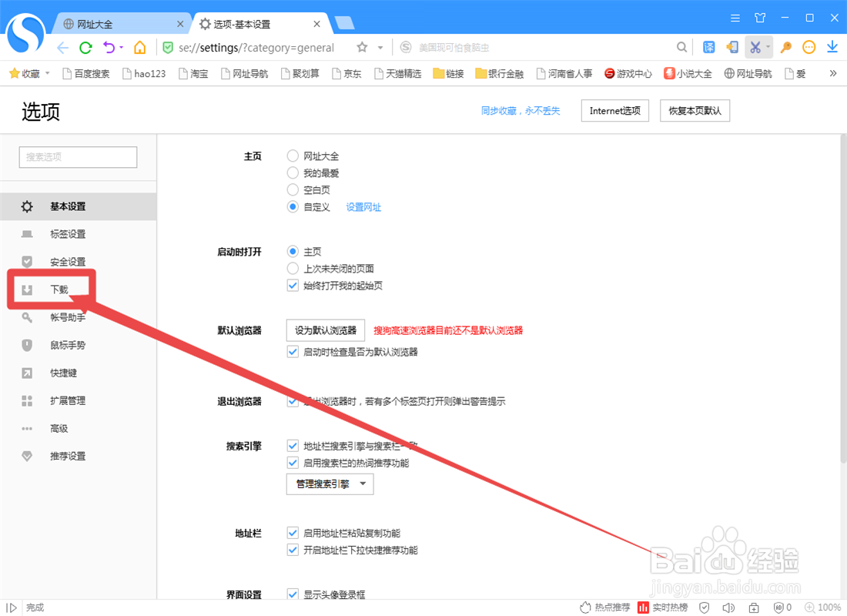Select the screenshot scissors tool
Viewport: 847px width, 616px height.
755,47
